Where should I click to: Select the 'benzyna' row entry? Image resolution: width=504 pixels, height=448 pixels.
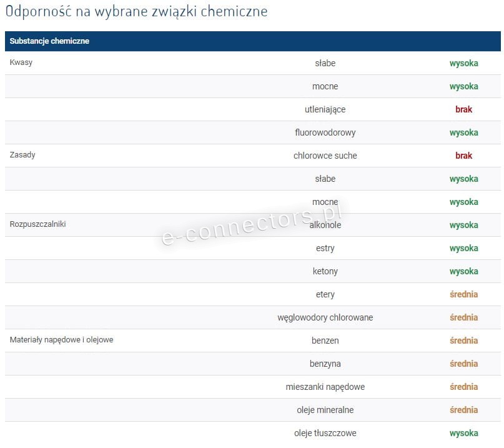(x=325, y=364)
